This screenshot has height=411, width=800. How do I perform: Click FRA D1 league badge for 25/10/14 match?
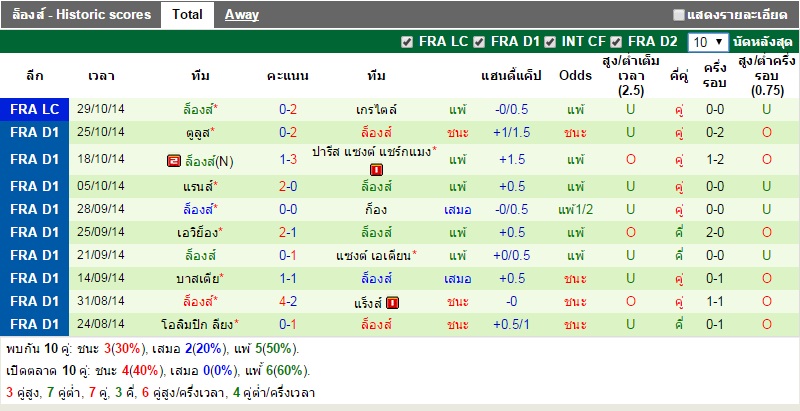36,132
